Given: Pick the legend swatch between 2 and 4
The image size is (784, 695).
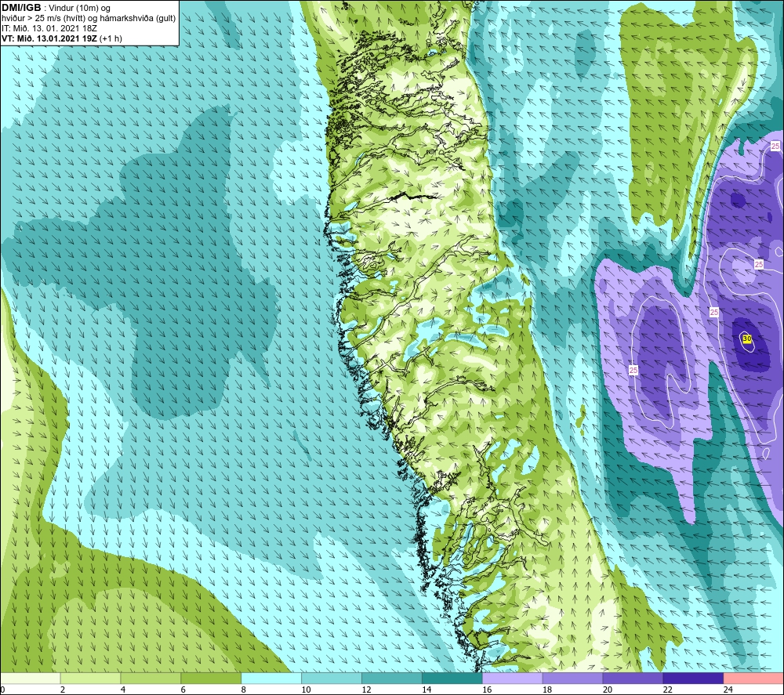Looking at the screenshot, I should pos(90,679).
